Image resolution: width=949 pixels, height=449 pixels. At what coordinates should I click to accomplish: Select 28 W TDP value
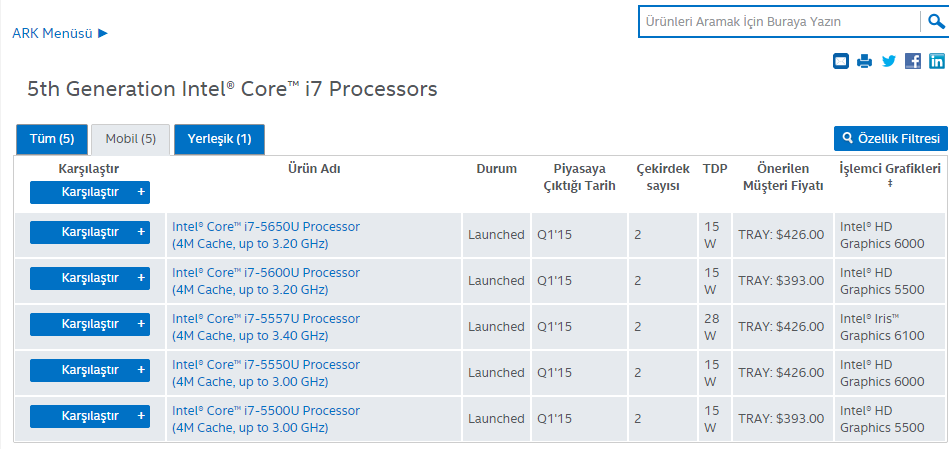pos(712,327)
